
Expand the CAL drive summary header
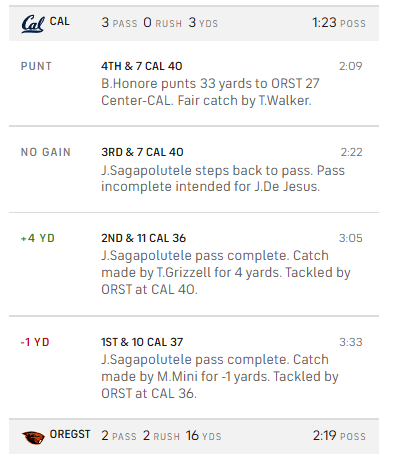(194, 23)
